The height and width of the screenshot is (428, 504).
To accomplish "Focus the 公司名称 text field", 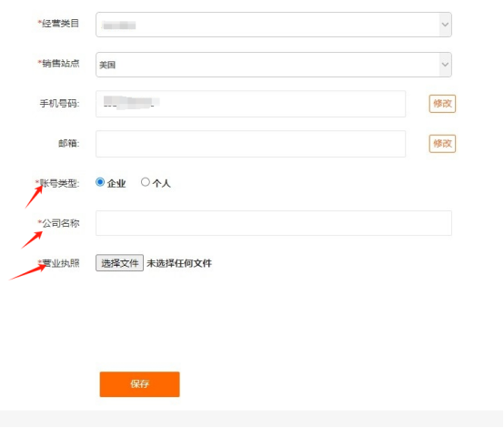I will pyautogui.click(x=274, y=223).
